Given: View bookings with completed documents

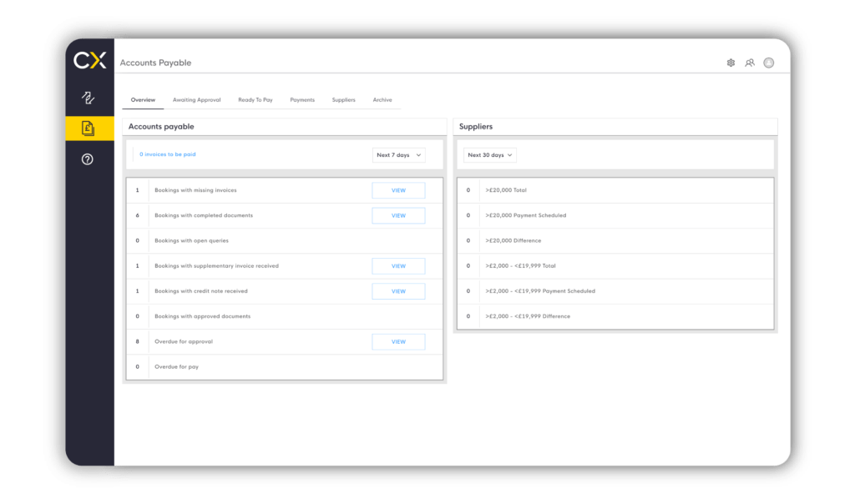Looking at the screenshot, I should click(398, 215).
